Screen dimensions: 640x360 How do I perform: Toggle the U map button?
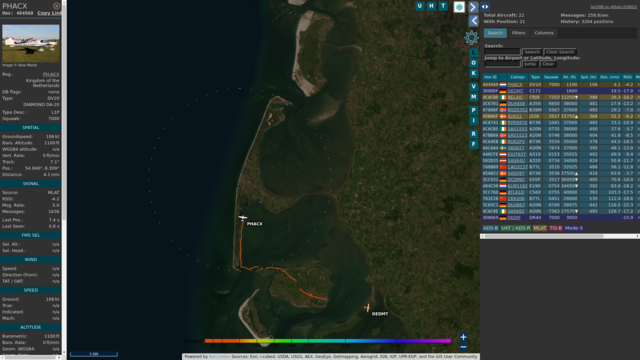(x=420, y=6)
